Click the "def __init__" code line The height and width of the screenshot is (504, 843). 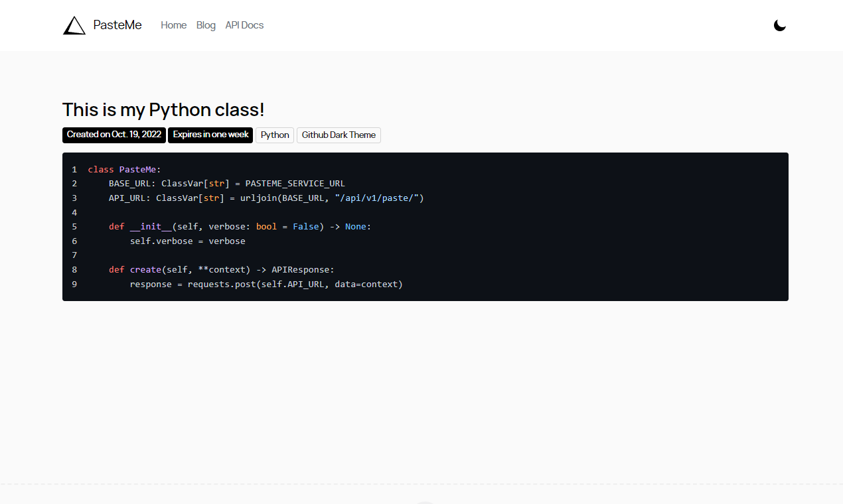(x=240, y=227)
